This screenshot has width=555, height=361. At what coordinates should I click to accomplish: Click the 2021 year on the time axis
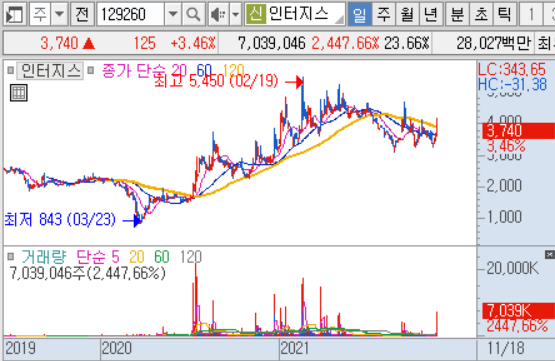pos(294,349)
